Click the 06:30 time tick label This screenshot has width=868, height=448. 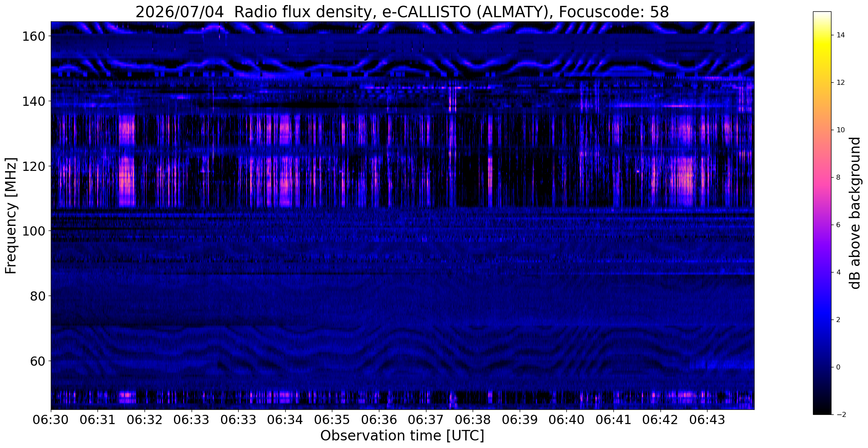[51, 420]
